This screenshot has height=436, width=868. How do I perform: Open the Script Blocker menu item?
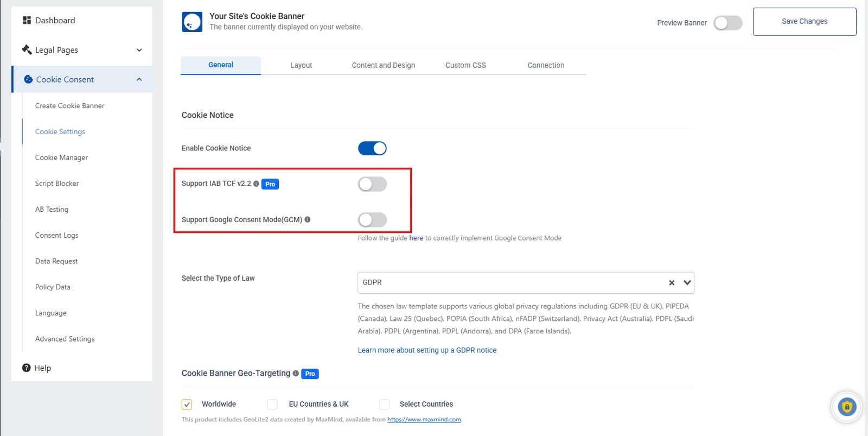pyautogui.click(x=57, y=184)
